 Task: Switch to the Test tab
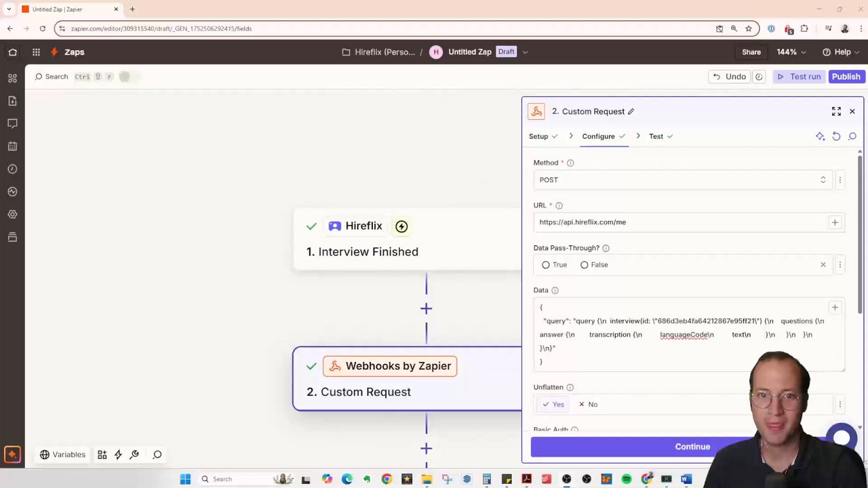[660, 136]
